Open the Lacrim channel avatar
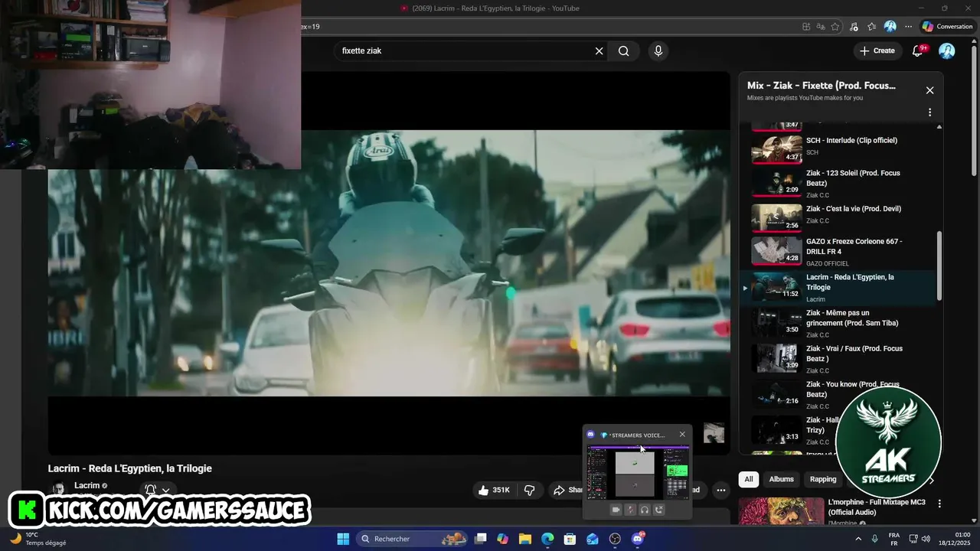The width and height of the screenshot is (980, 551). (58, 489)
